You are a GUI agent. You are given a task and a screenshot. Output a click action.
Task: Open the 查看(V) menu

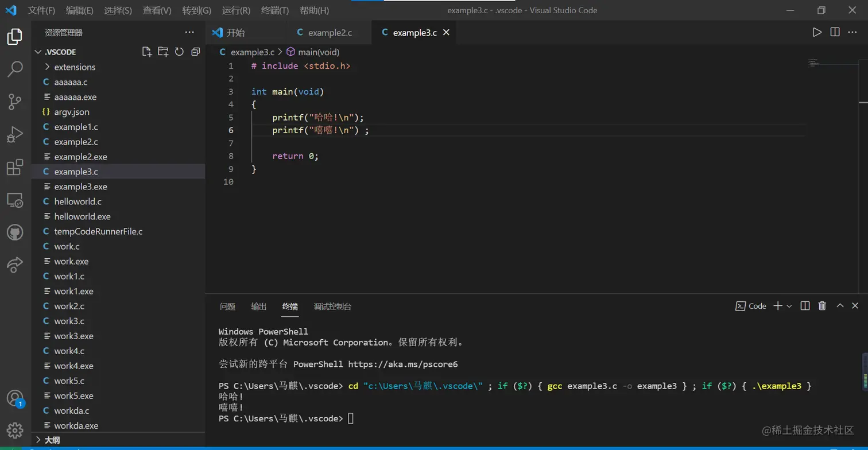157,10
